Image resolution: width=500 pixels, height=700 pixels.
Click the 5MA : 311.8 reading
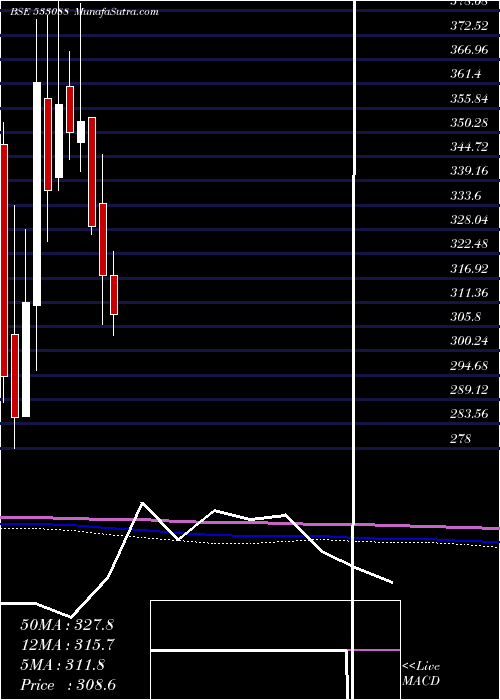(62, 665)
